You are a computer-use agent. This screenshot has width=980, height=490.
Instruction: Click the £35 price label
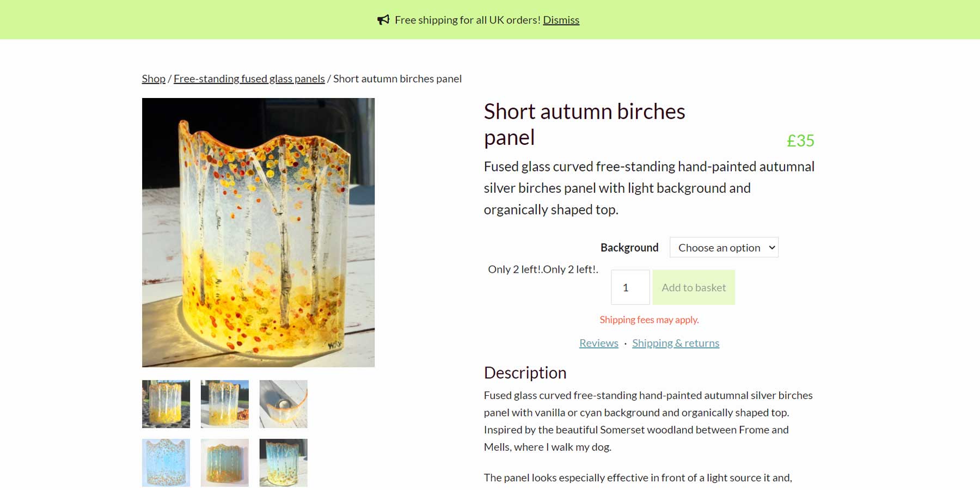coord(800,140)
